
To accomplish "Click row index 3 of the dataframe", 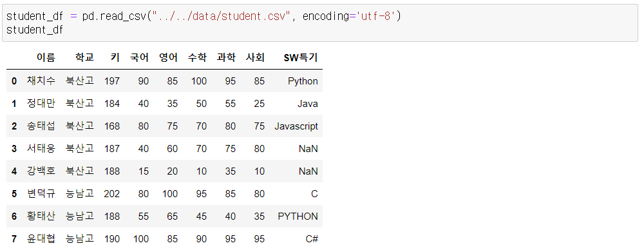I will pos(14,148).
